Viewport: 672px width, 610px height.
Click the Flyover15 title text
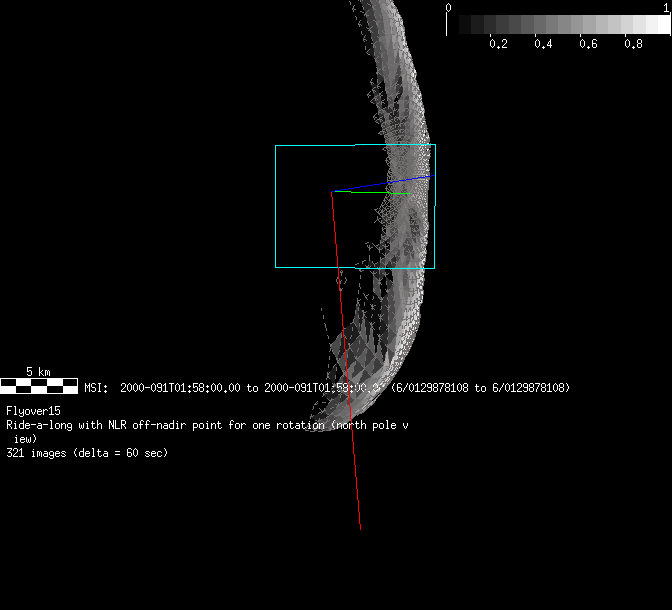(x=33, y=411)
